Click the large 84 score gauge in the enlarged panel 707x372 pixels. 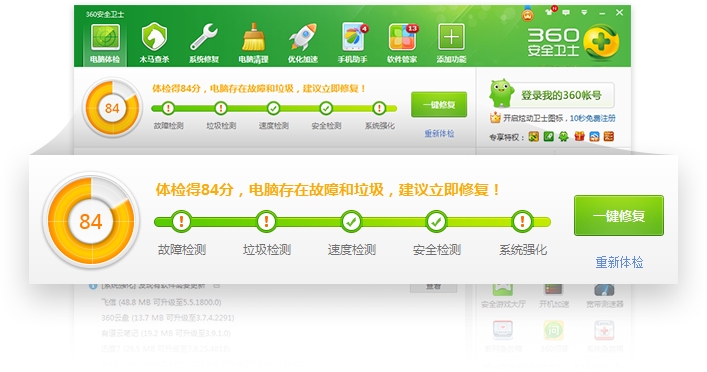click(x=91, y=221)
